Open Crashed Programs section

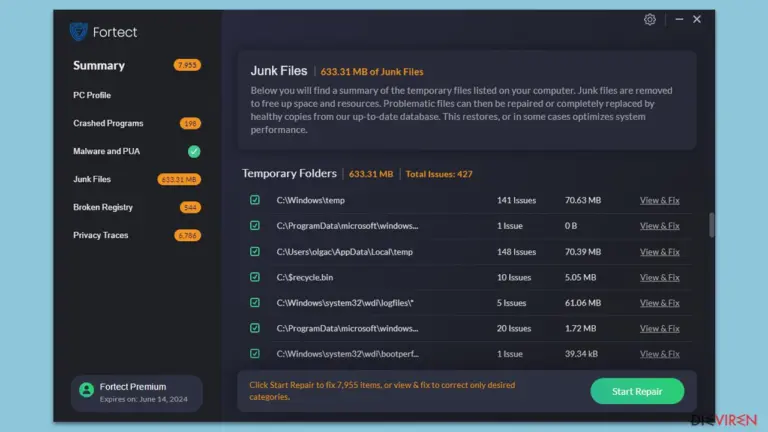108,123
